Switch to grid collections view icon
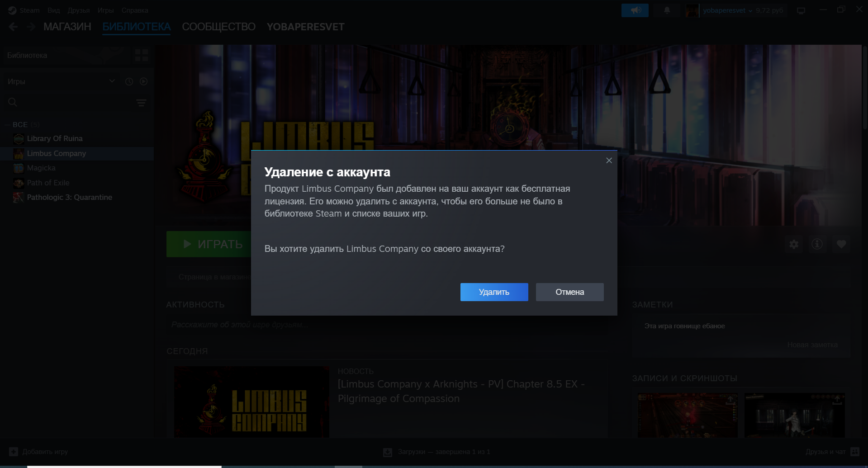868x468 pixels. point(142,55)
